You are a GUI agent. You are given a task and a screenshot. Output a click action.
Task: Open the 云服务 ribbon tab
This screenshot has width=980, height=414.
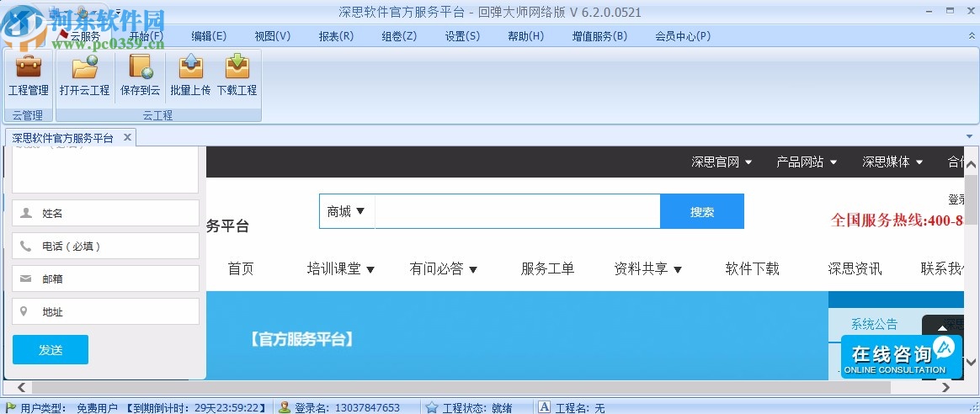click(85, 36)
